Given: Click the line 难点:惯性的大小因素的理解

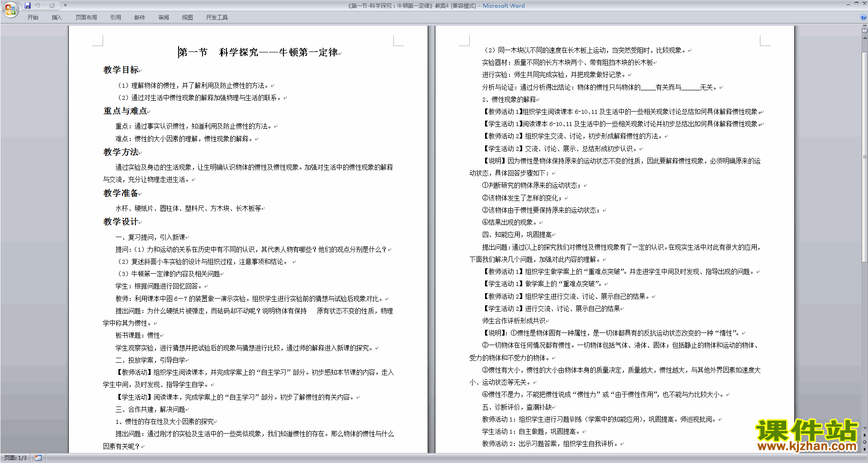Looking at the screenshot, I should click(x=184, y=139).
